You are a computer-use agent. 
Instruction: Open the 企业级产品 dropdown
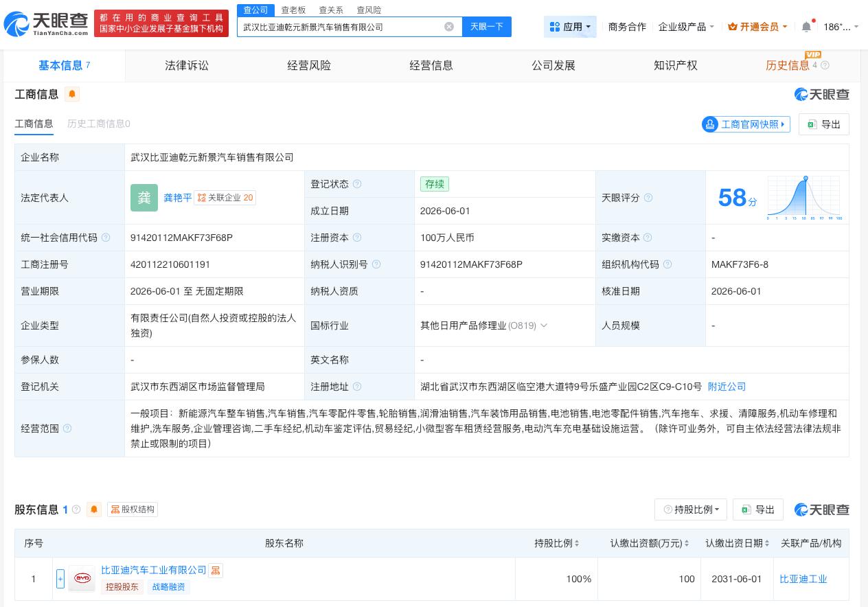(x=686, y=27)
